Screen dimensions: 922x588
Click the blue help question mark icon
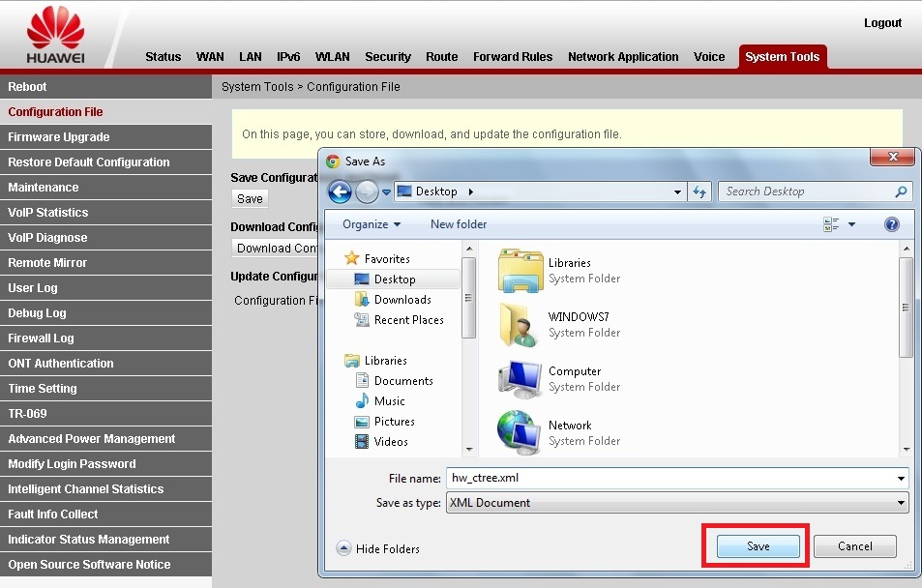coord(892,224)
